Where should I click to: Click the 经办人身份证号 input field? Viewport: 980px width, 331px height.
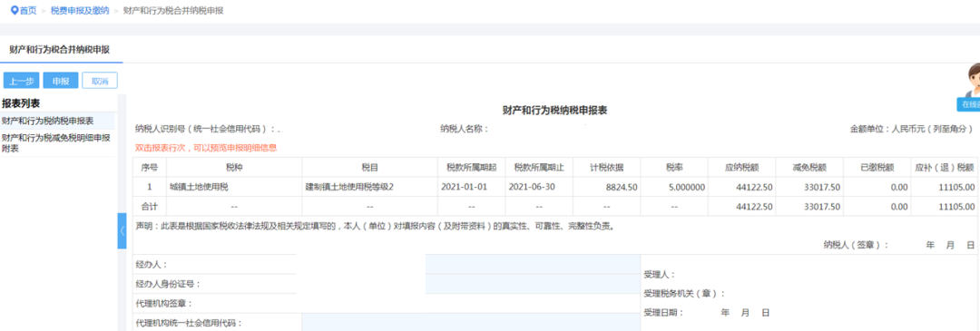coord(533,284)
